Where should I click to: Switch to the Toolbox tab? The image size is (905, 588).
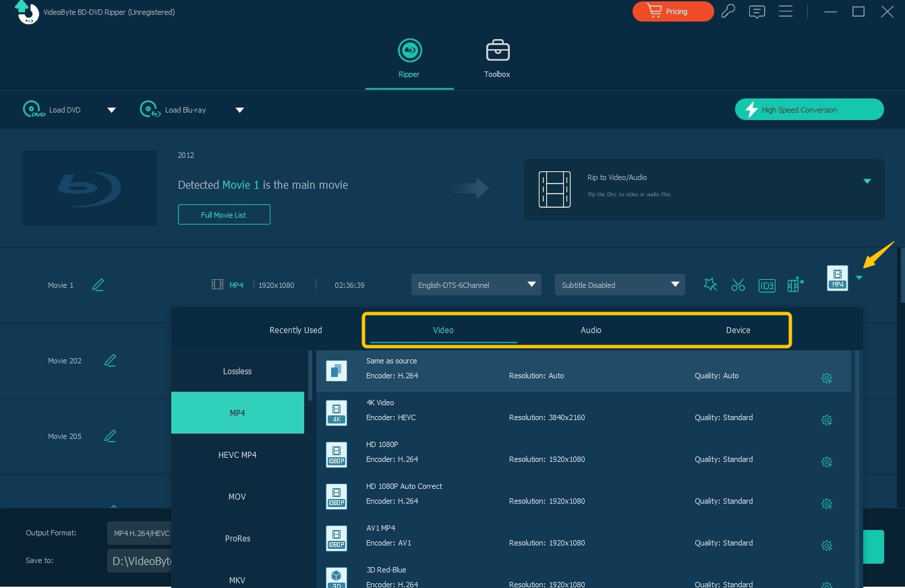pyautogui.click(x=497, y=59)
